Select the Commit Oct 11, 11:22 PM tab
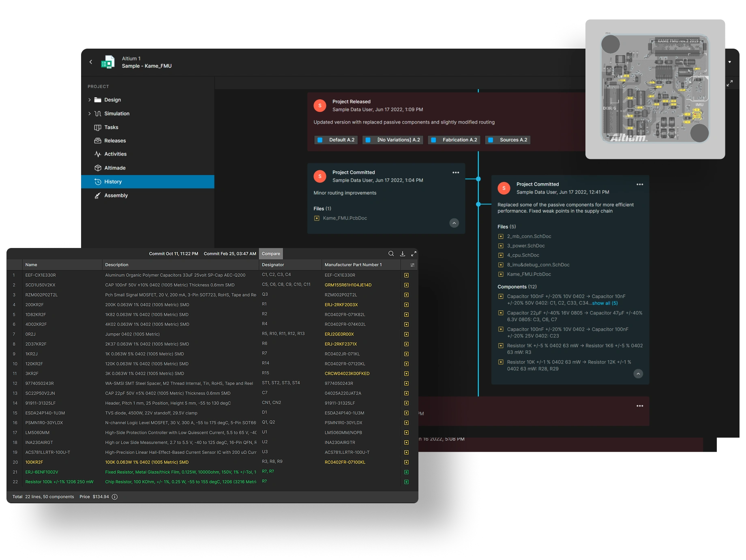This screenshot has height=560, width=746. [174, 254]
